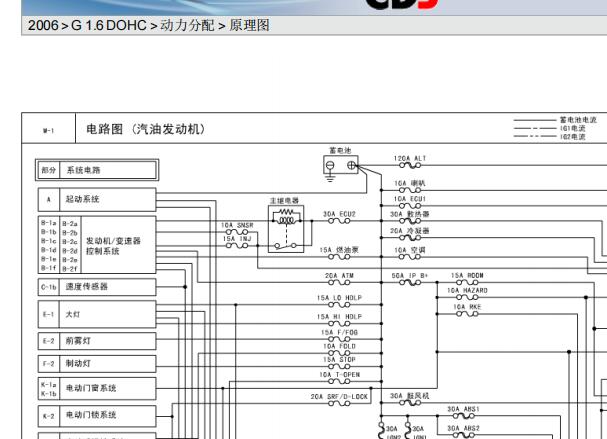Click the 15A F/FOG fuse label
This screenshot has width=607, height=439.
340,333
